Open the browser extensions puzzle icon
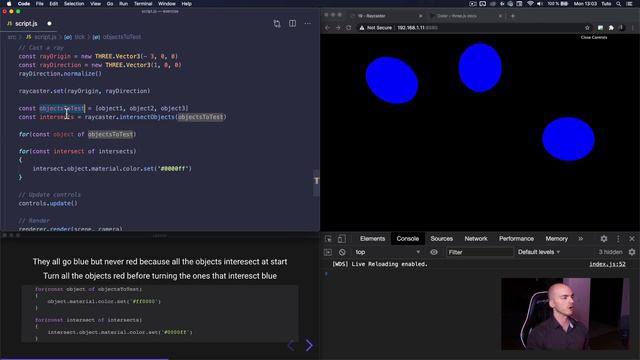640x360 pixels. coord(611,28)
